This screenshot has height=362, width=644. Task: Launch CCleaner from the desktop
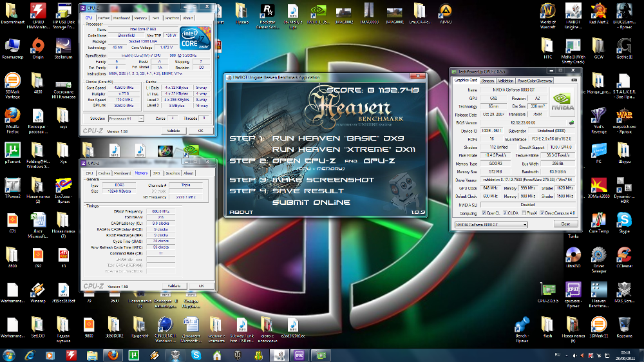pos(624,258)
